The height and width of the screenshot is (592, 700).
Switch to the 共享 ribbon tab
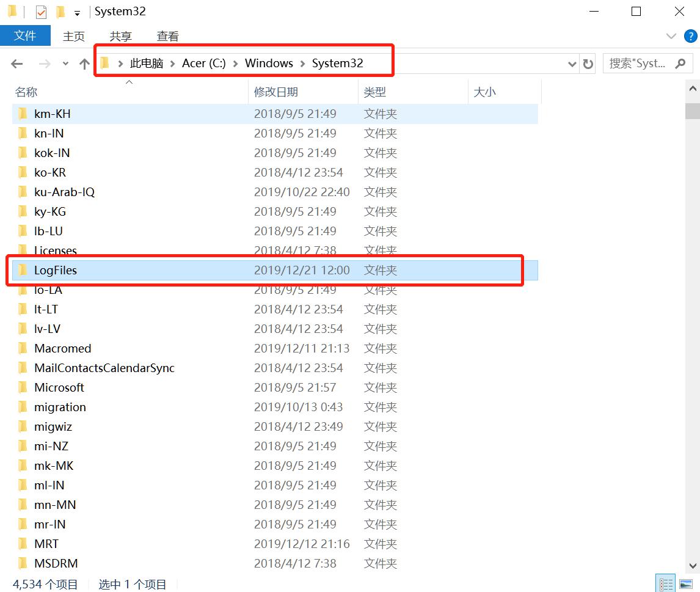click(120, 36)
